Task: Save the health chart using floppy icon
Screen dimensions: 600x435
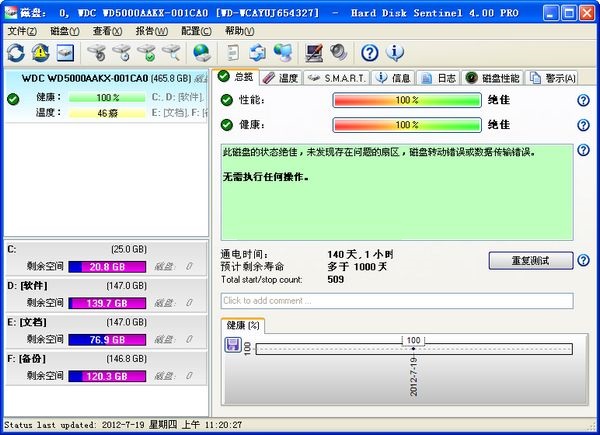Action: point(234,345)
